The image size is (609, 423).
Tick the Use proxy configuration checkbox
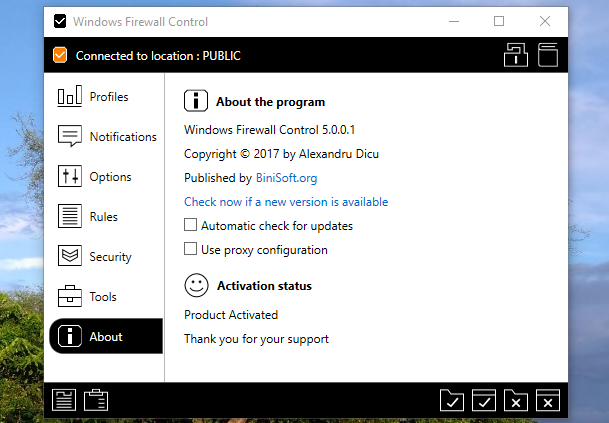(190, 249)
